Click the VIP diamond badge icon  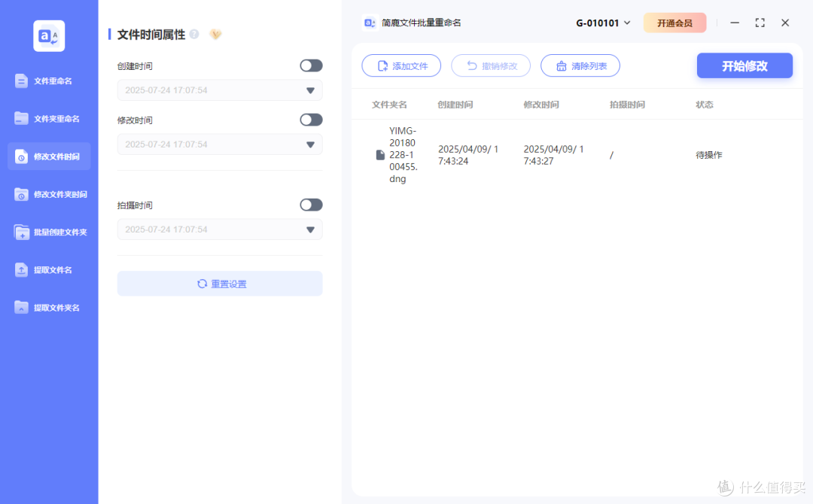[x=215, y=34]
